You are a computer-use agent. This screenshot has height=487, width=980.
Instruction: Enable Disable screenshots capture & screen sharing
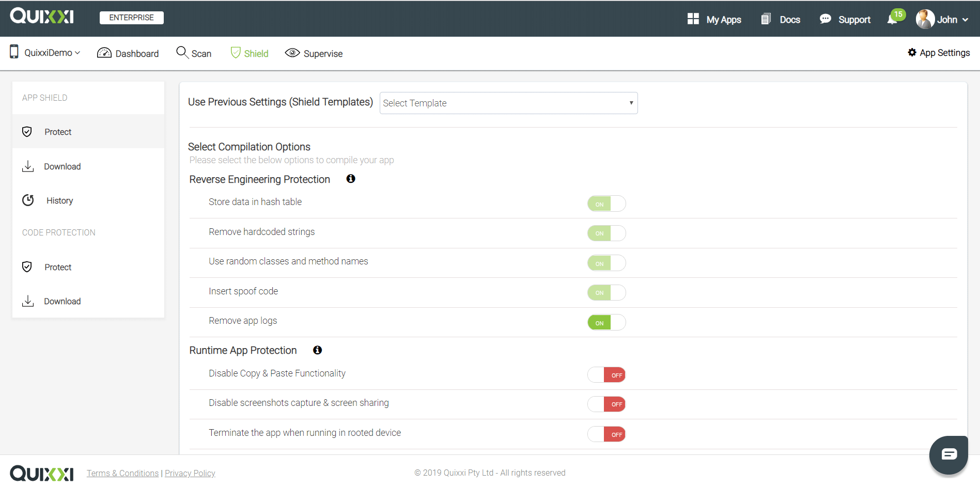pos(606,404)
